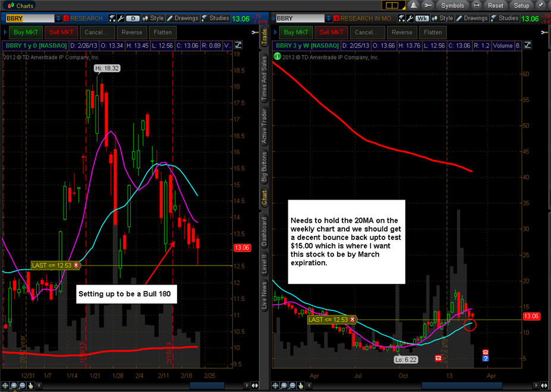Collapse the left chart order bar arrow
Image resolution: width=551 pixels, height=392 pixels.
5,32
